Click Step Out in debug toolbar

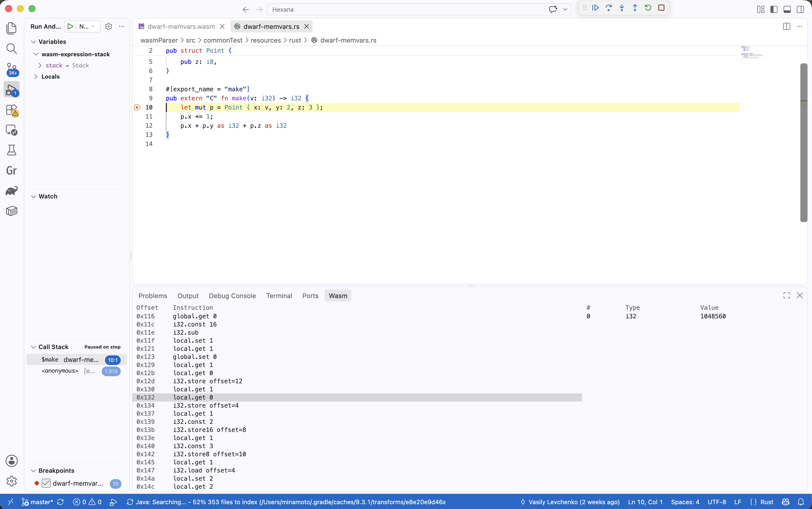point(635,8)
